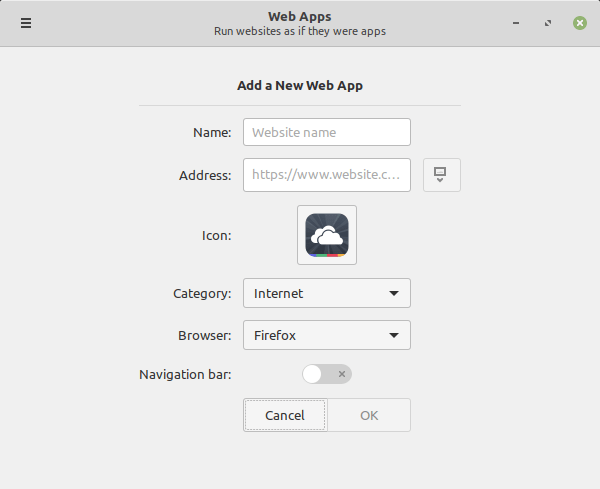Image resolution: width=600 pixels, height=489 pixels.
Task: Click the Add a New Web App heading
Action: pos(300,85)
